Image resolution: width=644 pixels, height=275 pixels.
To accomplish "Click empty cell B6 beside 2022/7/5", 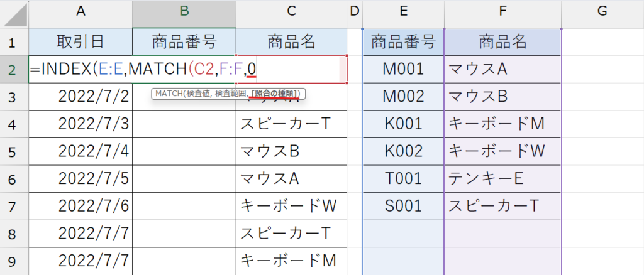I will tap(184, 179).
